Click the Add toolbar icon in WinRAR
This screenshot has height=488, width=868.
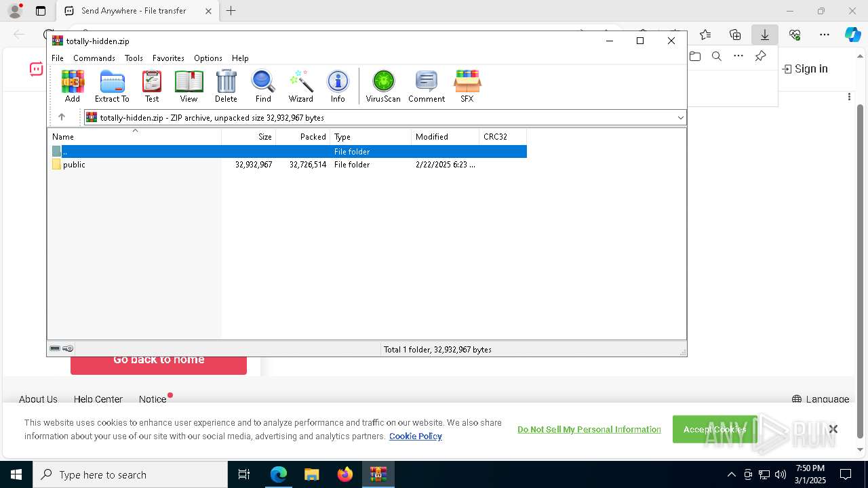pyautogui.click(x=73, y=86)
